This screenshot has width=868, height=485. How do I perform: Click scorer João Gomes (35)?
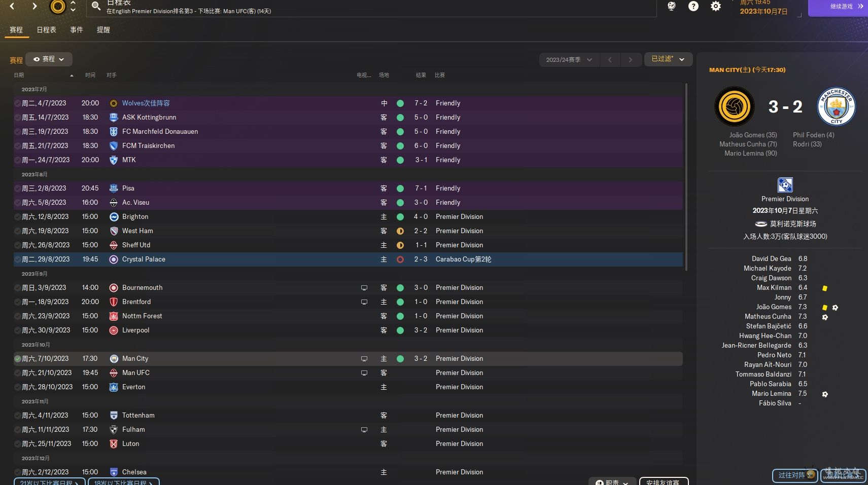pyautogui.click(x=753, y=135)
